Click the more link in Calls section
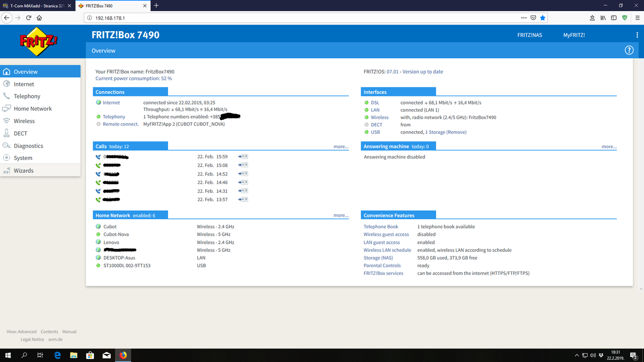 click(x=341, y=146)
